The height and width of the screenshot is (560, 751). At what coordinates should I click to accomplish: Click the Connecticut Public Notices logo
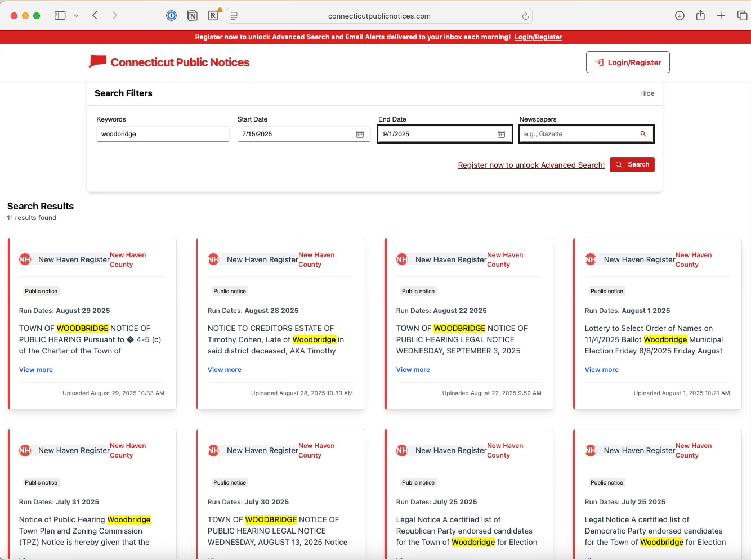(169, 62)
